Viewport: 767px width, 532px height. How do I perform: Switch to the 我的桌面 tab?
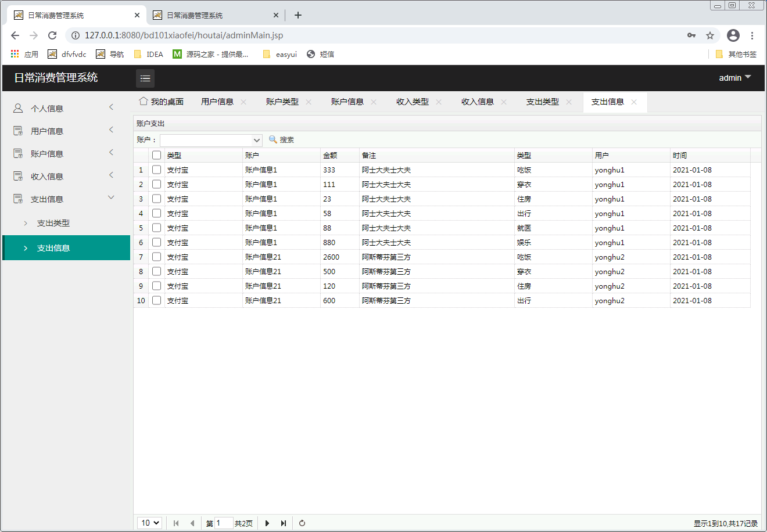[162, 102]
